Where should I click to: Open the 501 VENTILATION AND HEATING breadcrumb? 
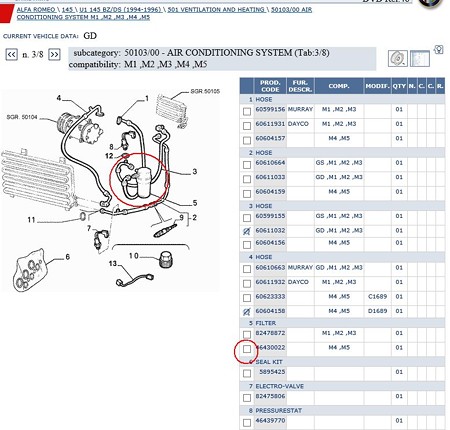coord(216,10)
